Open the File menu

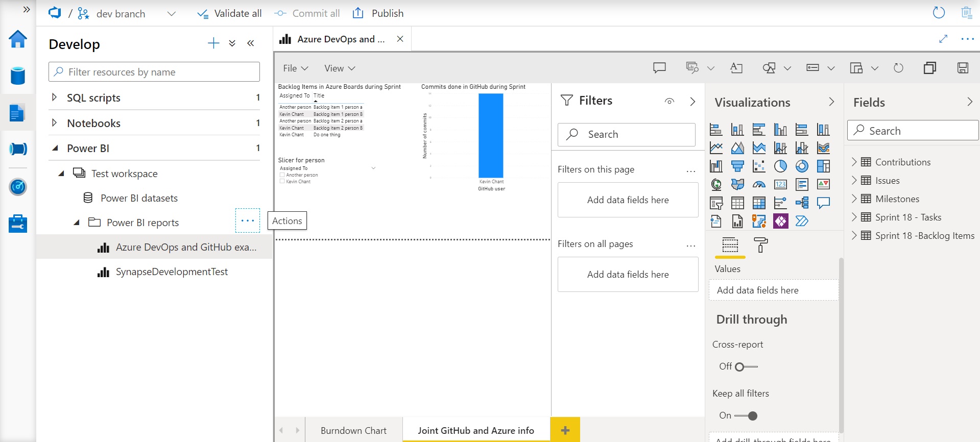click(296, 68)
